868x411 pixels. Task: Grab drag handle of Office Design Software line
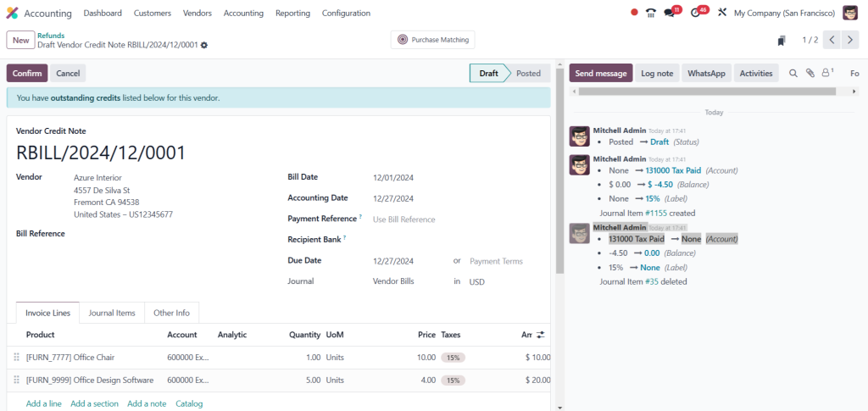[16, 380]
